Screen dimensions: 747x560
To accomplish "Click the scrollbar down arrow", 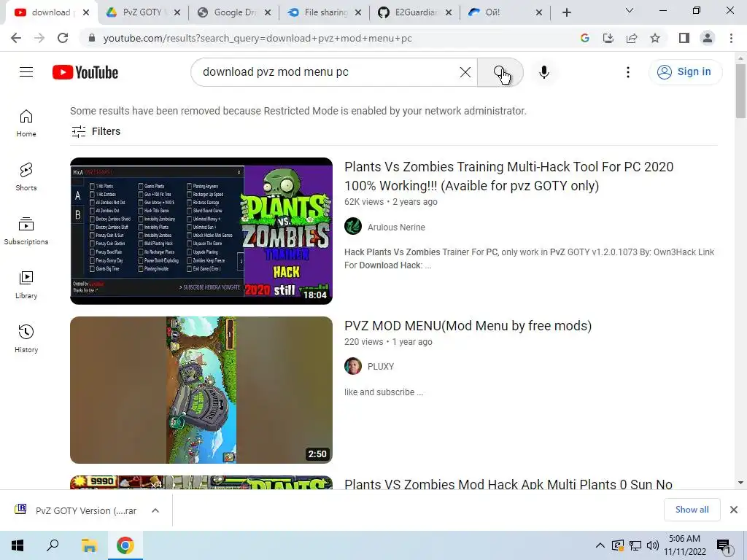I will click(x=740, y=483).
